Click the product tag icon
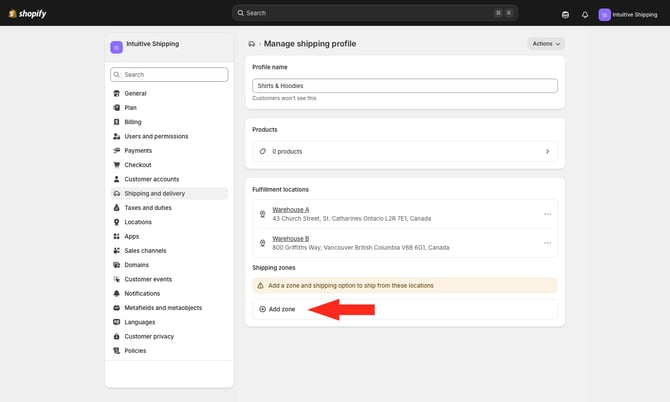 [x=262, y=152]
